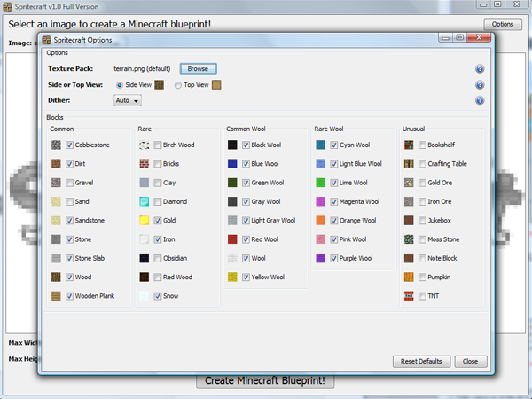The height and width of the screenshot is (399, 532).
Task: Enable the Pumpkin checkbox
Action: pos(422,278)
